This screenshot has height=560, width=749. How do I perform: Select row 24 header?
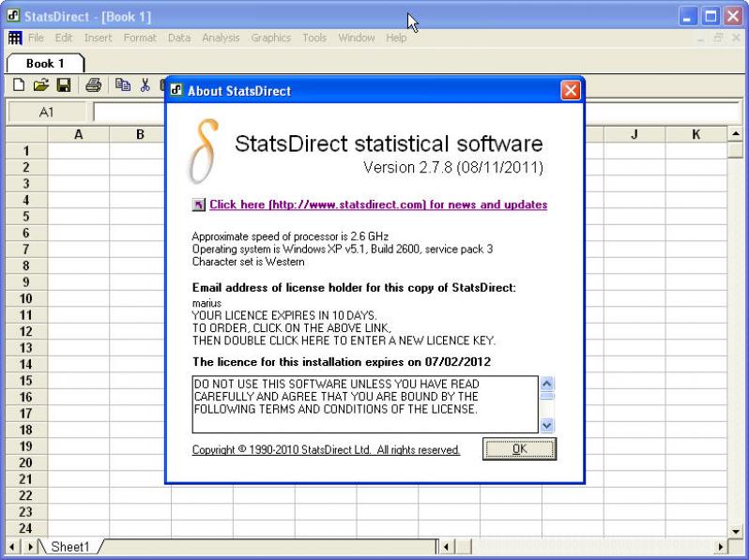coord(26,528)
